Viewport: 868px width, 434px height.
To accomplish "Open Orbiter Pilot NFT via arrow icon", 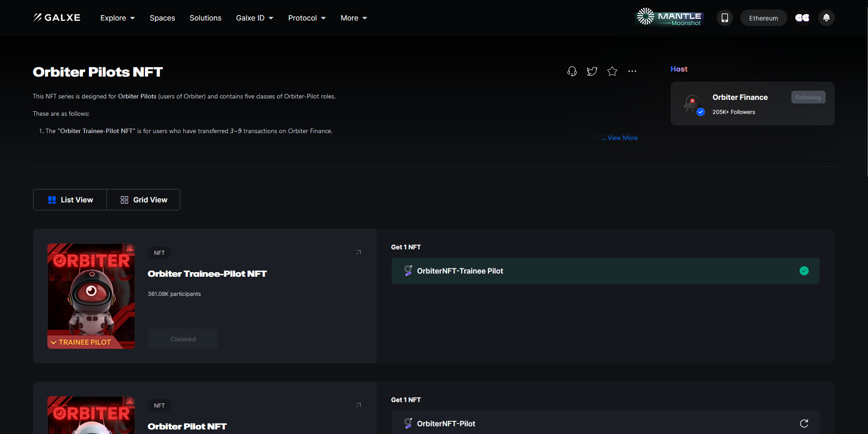I will (358, 405).
